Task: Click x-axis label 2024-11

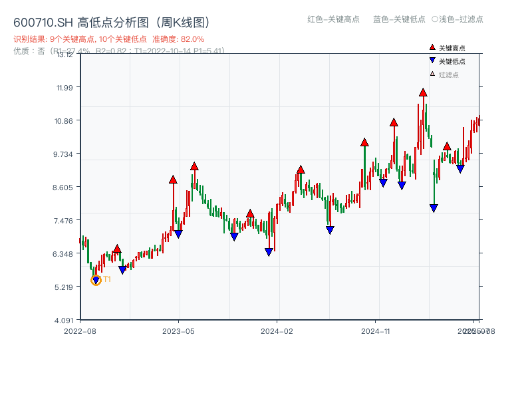Action: 375,331
